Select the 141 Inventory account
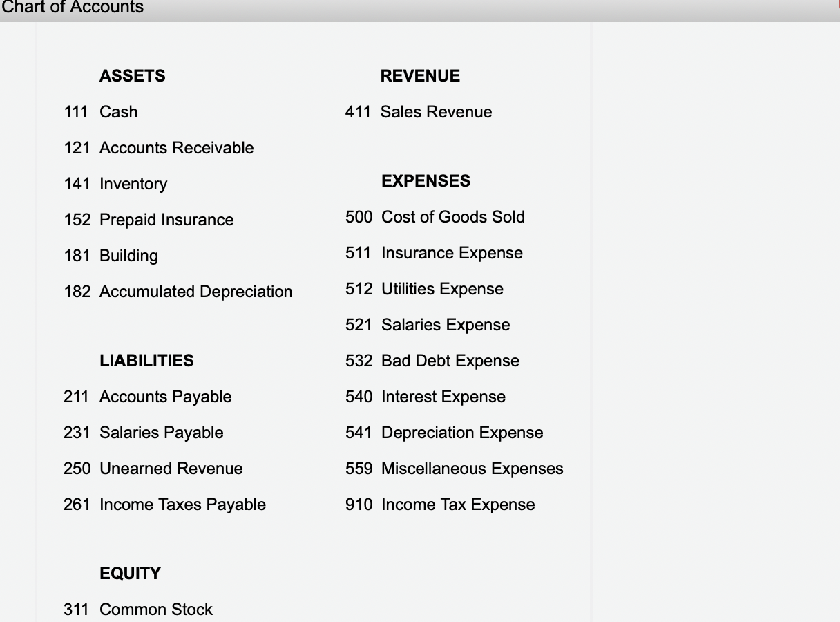The height and width of the screenshot is (622, 840). [x=115, y=184]
